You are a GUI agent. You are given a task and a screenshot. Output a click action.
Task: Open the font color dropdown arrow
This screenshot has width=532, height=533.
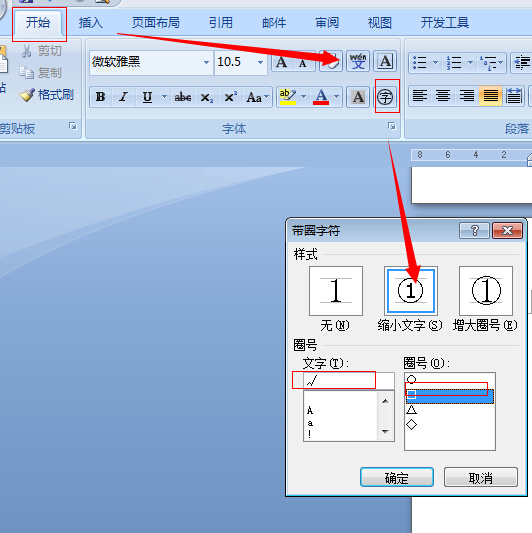(x=337, y=97)
